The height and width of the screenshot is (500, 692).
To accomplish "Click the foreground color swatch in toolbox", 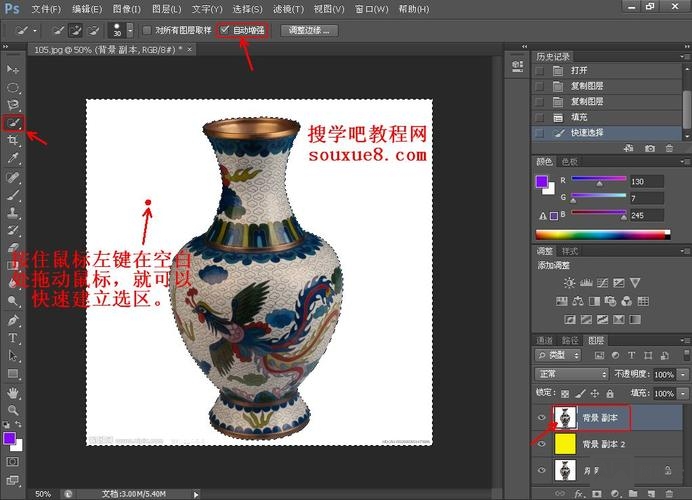I will pyautogui.click(x=10, y=438).
